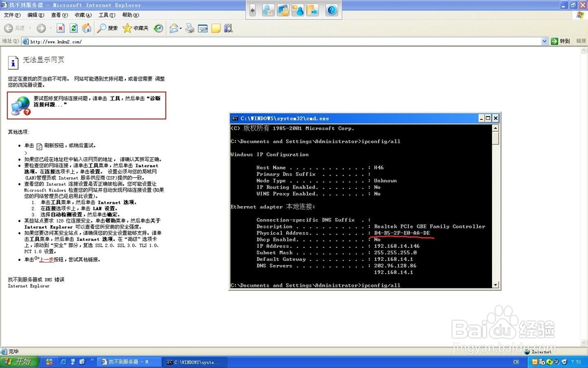
Task: Open the Help (帮助) menu
Action: (131, 15)
